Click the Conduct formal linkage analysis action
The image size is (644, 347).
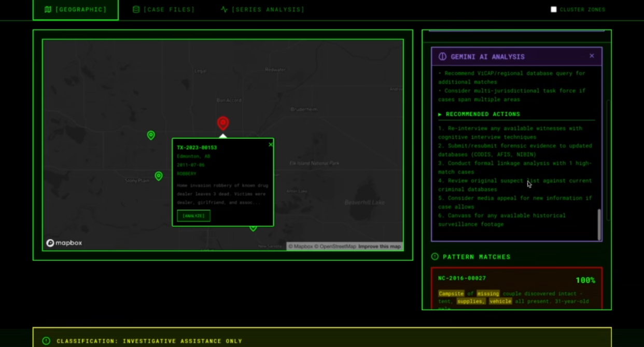[x=515, y=167]
